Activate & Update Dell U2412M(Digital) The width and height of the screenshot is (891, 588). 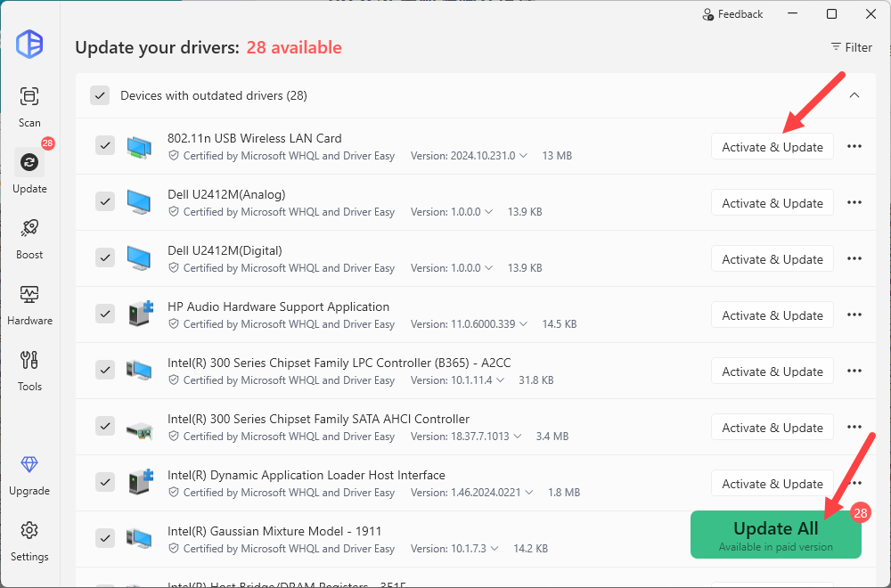[x=772, y=259]
